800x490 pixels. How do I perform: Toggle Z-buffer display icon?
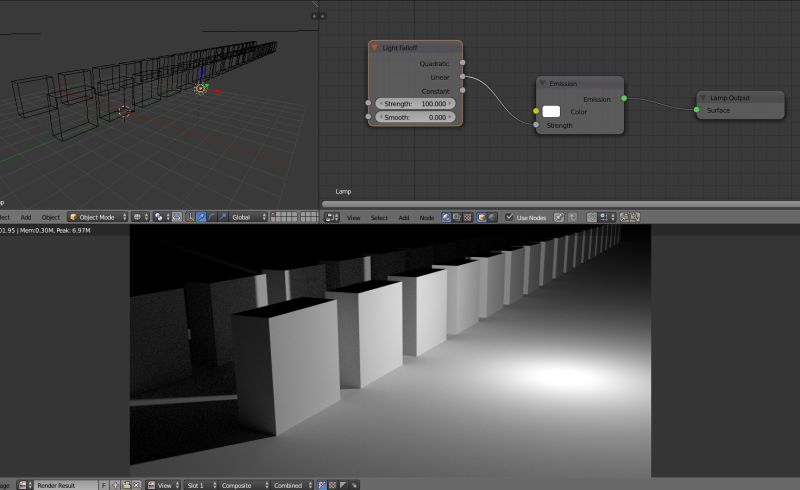[354, 485]
